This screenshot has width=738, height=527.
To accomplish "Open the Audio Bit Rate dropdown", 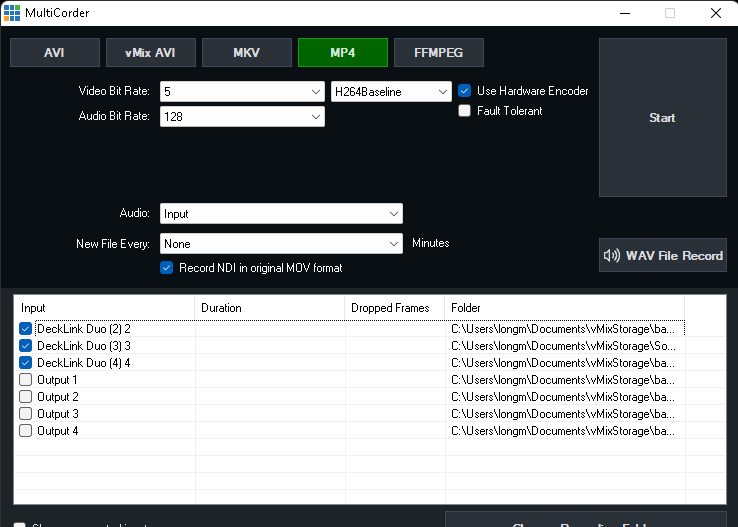I will click(x=316, y=117).
